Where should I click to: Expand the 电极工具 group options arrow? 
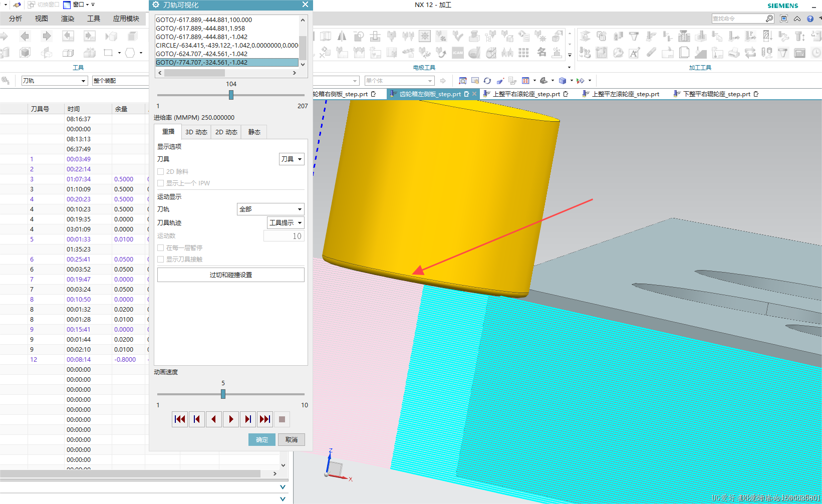569,67
